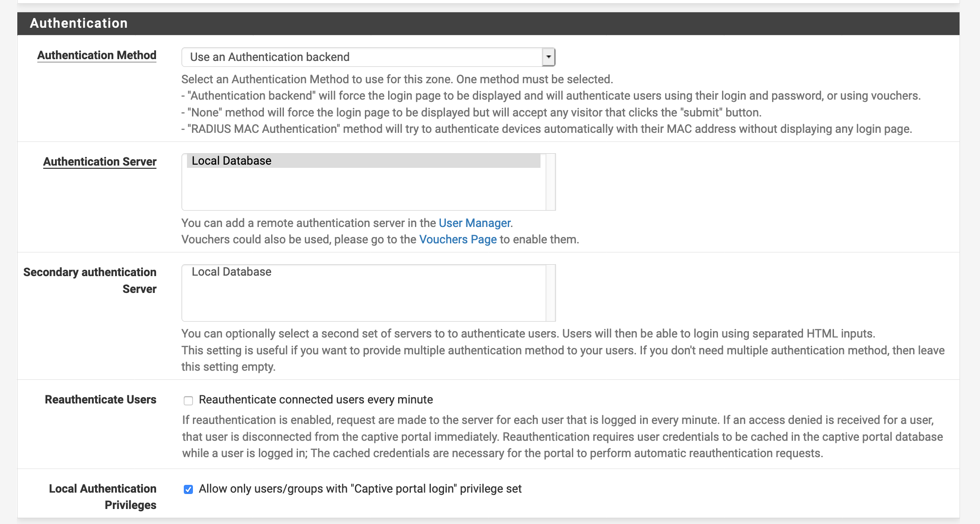Click the "Reauthenticate connected users every minute" label text
The height and width of the screenshot is (524, 980).
coord(316,399)
